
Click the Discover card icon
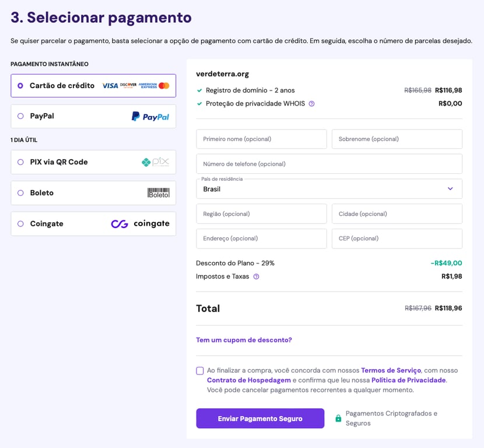click(128, 85)
